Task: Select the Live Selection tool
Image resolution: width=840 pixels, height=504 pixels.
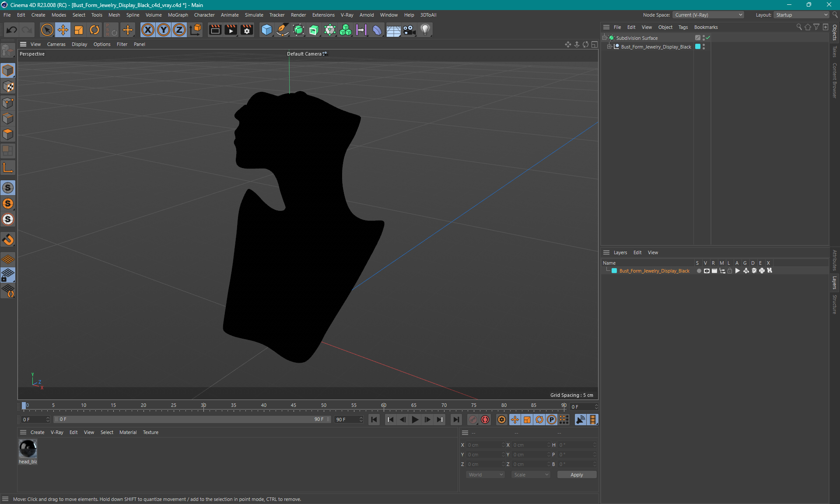Action: pyautogui.click(x=47, y=30)
